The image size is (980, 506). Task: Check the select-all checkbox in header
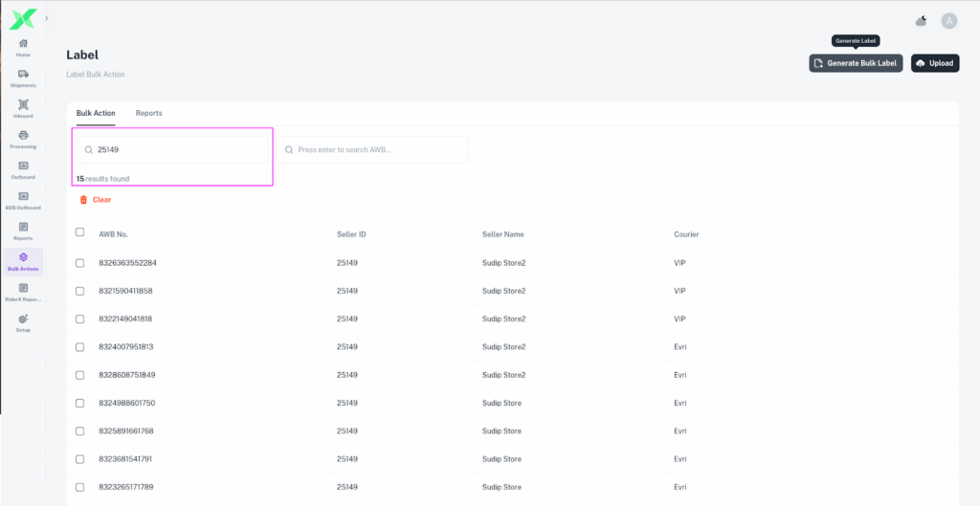coord(80,233)
